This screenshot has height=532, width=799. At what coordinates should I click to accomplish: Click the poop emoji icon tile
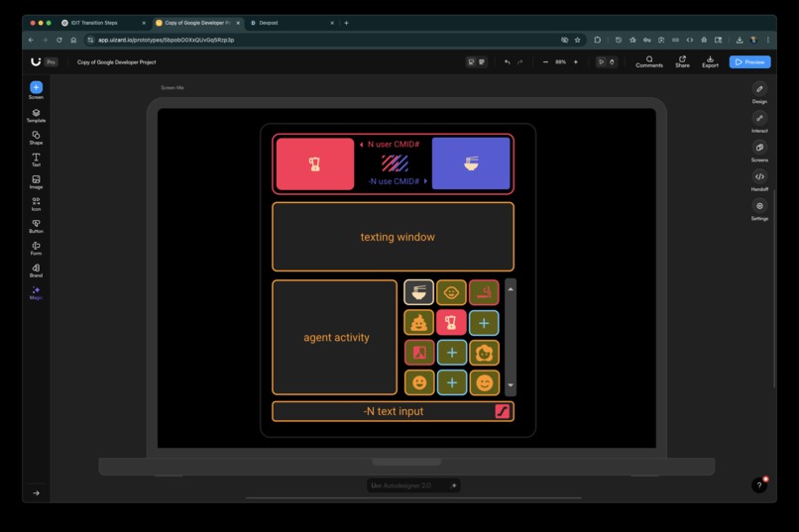click(x=419, y=323)
